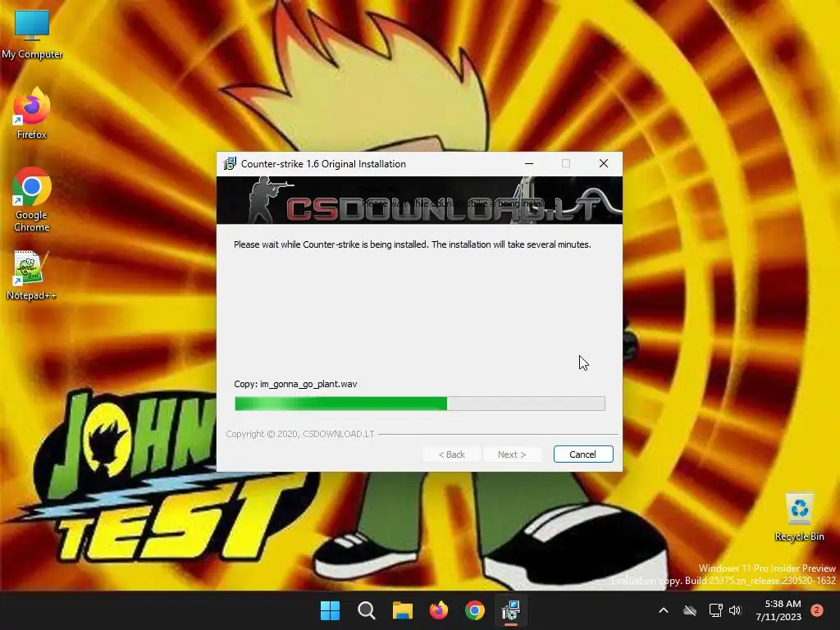Show hidden system tray icons
Viewport: 840px width, 630px height.
point(663,610)
